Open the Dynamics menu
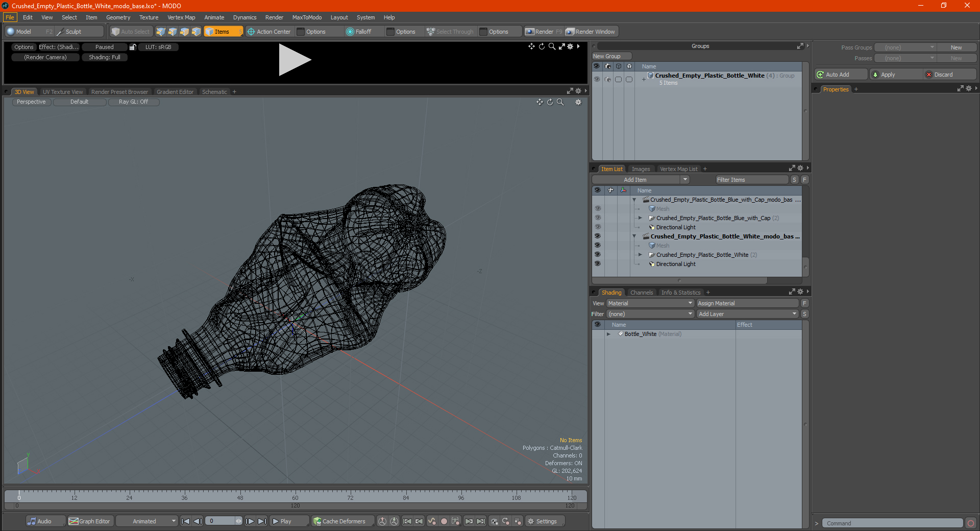This screenshot has width=980, height=531. [x=244, y=17]
